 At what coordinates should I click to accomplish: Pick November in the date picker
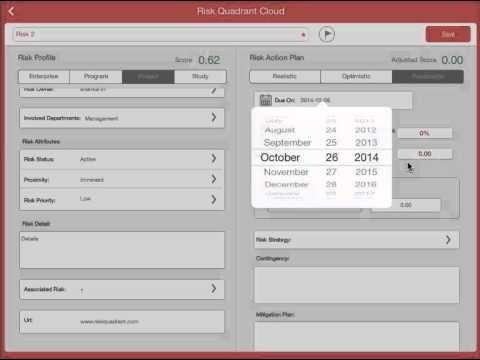tap(286, 172)
